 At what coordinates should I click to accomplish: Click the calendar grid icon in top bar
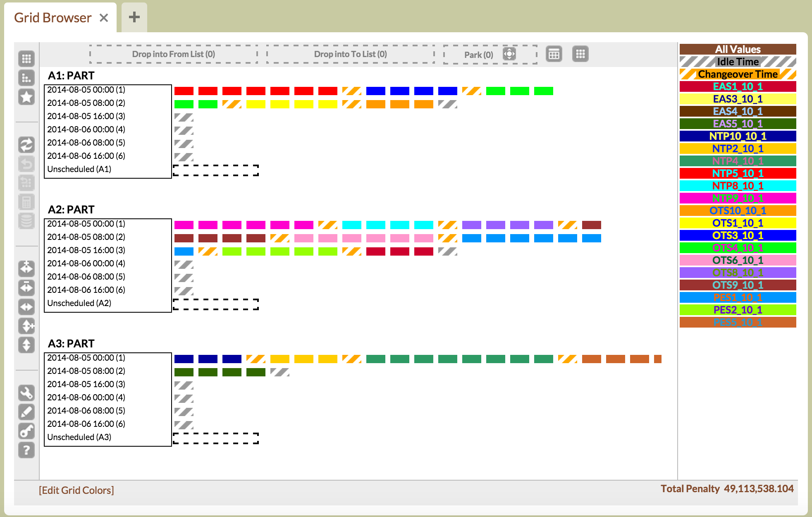click(554, 54)
